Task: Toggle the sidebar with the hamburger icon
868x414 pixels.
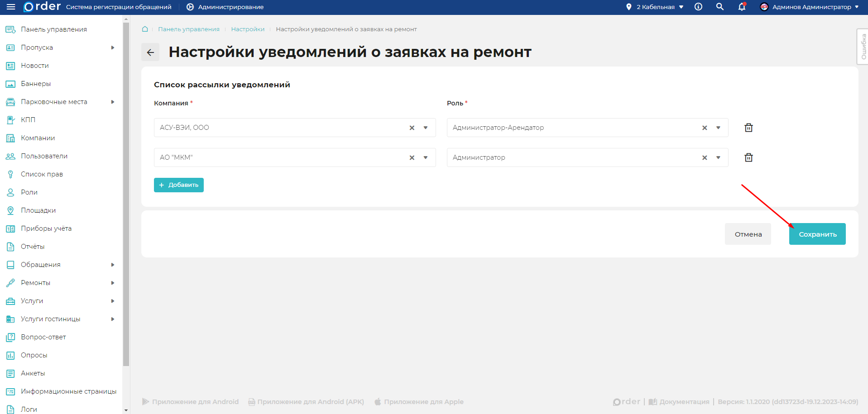Action: [x=10, y=7]
